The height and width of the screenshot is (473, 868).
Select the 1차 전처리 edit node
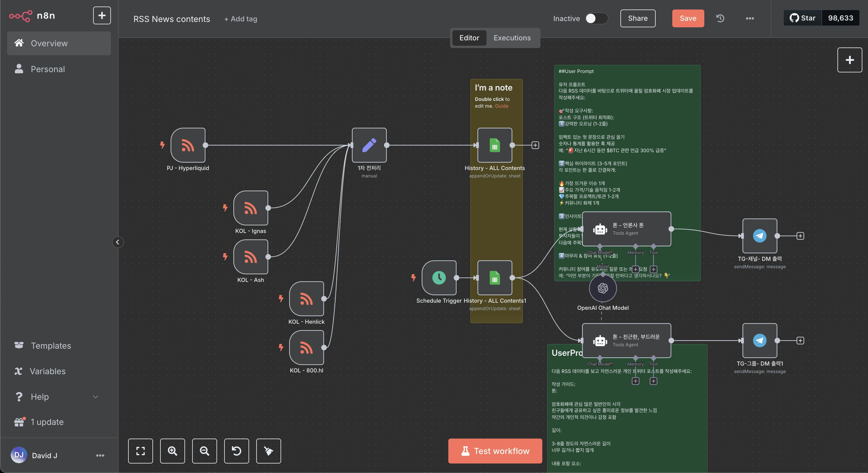pos(369,145)
